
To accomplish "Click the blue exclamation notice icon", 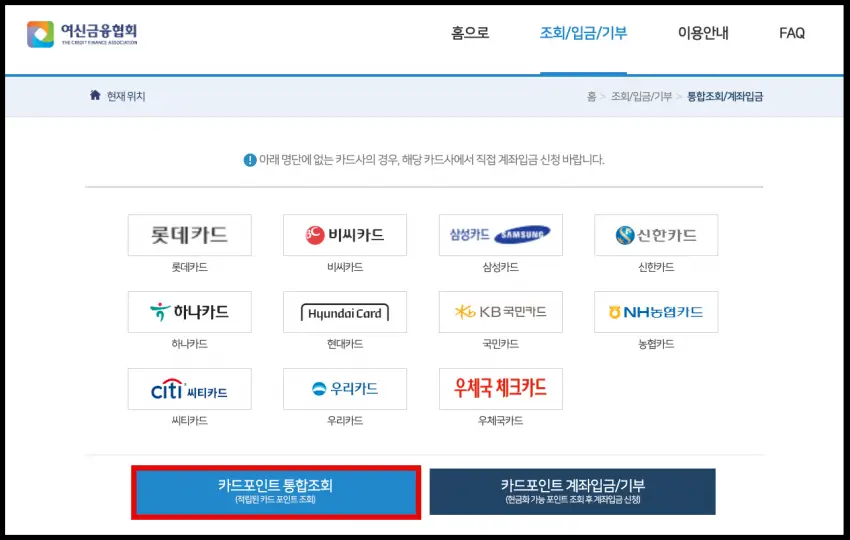I will (250, 160).
